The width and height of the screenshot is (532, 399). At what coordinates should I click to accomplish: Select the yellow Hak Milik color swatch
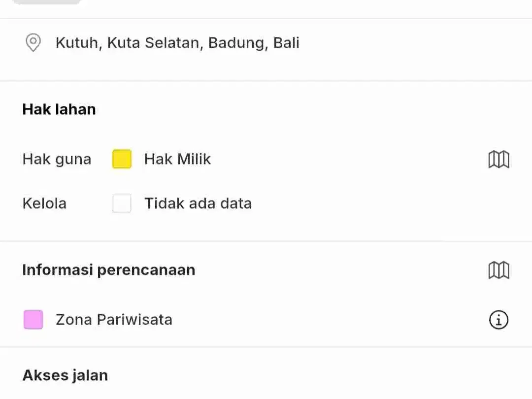pos(122,159)
